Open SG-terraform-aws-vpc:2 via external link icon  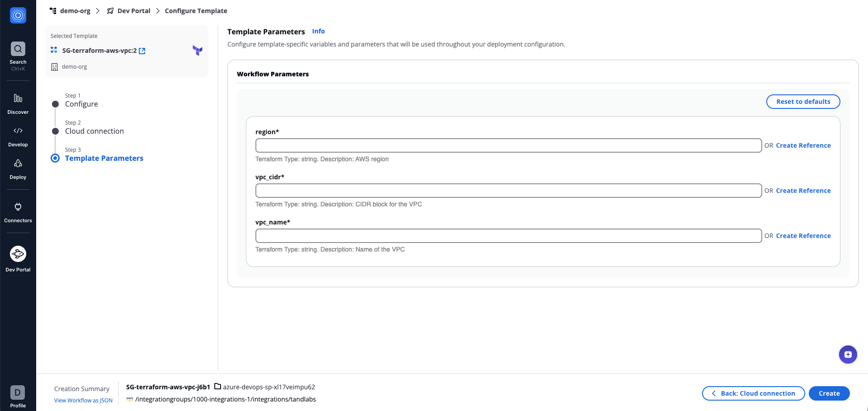pos(142,51)
